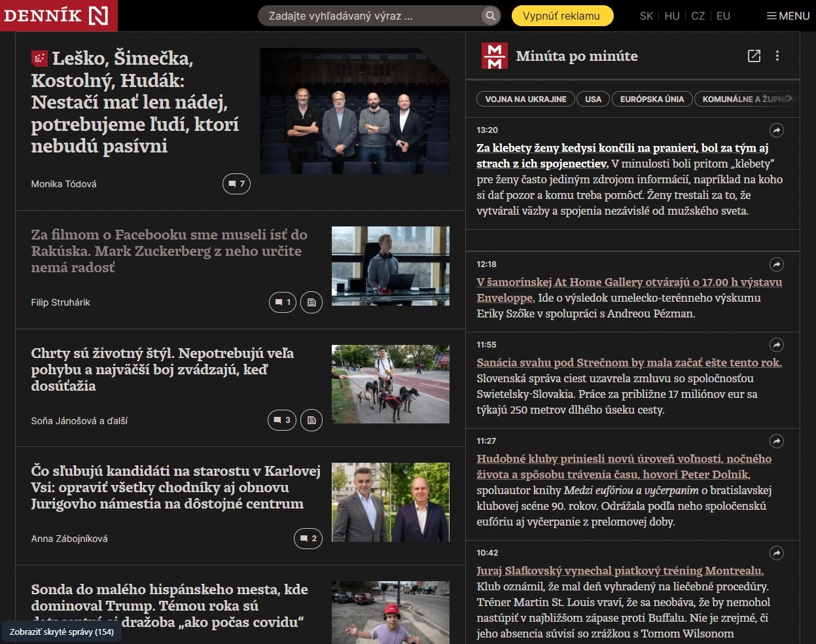Share the 11:27 minute post
Viewport: 816px width, 644px height.
776,441
